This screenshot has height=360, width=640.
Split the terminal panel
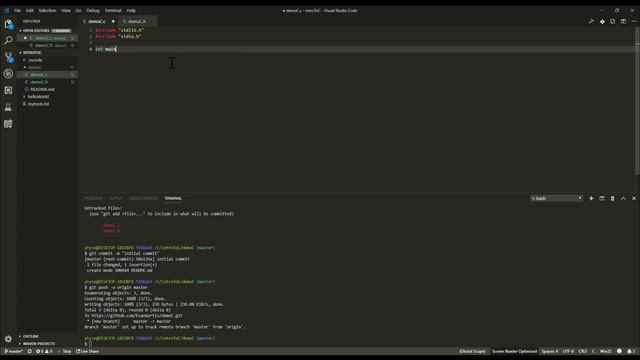pos(602,198)
